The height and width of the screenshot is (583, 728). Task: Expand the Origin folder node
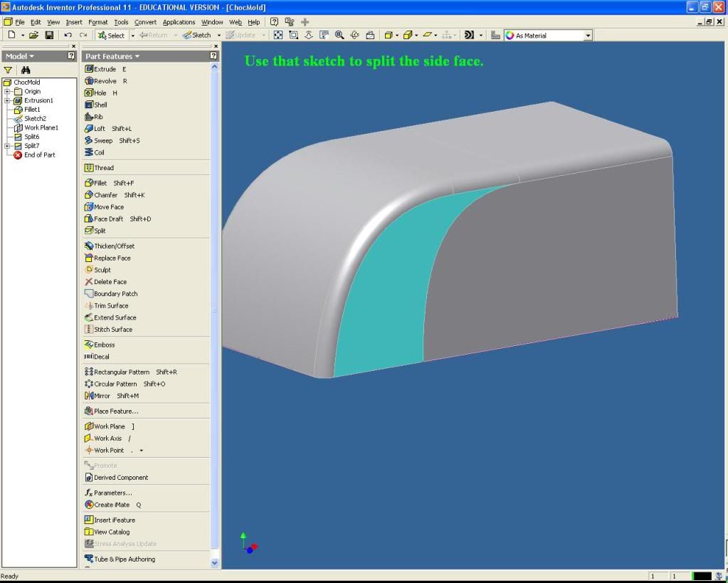tap(7, 91)
